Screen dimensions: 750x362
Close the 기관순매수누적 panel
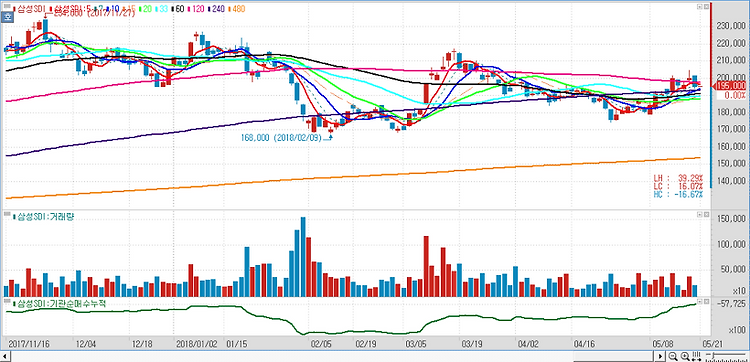pos(706,302)
